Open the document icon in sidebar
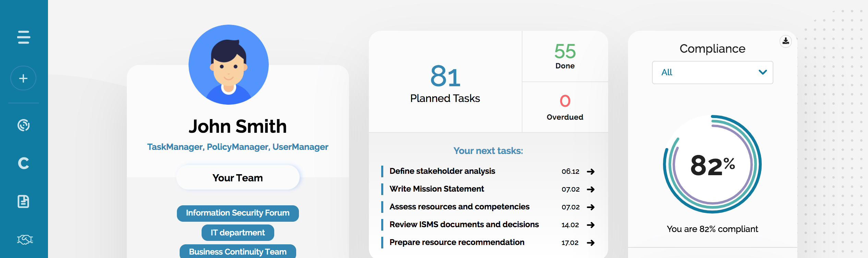This screenshot has width=868, height=258. click(x=23, y=202)
